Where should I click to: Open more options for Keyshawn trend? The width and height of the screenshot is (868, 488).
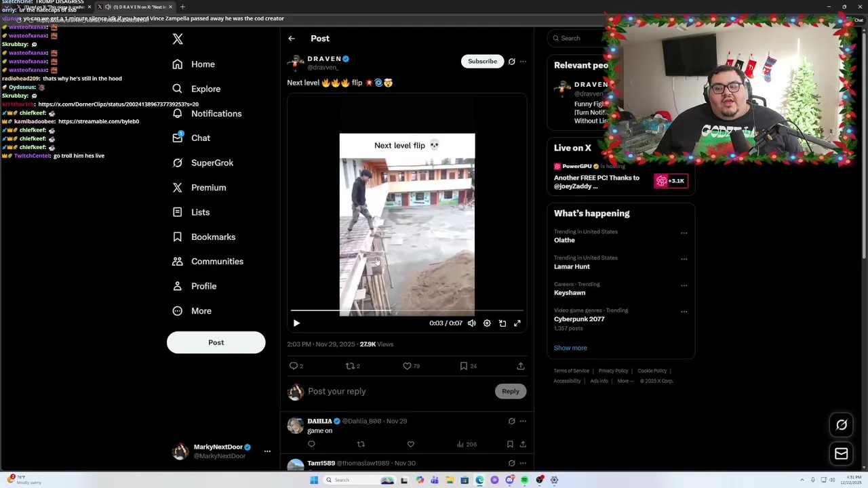(684, 285)
